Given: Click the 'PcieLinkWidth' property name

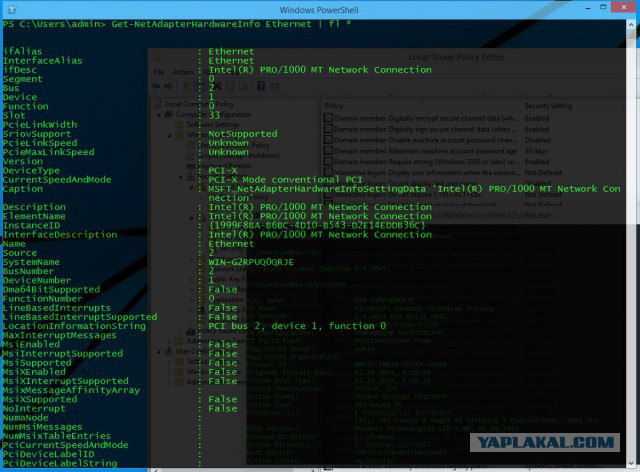Looking at the screenshot, I should 40,125.
